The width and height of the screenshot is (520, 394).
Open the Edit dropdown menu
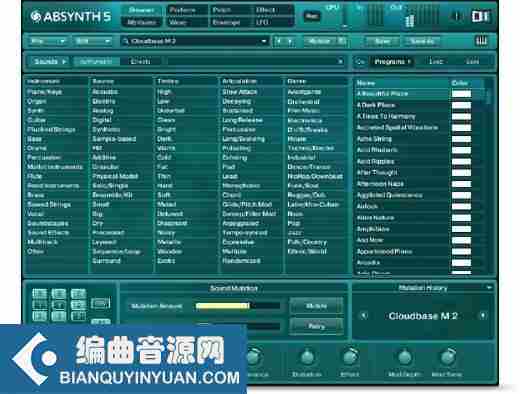pyautogui.click(x=92, y=41)
